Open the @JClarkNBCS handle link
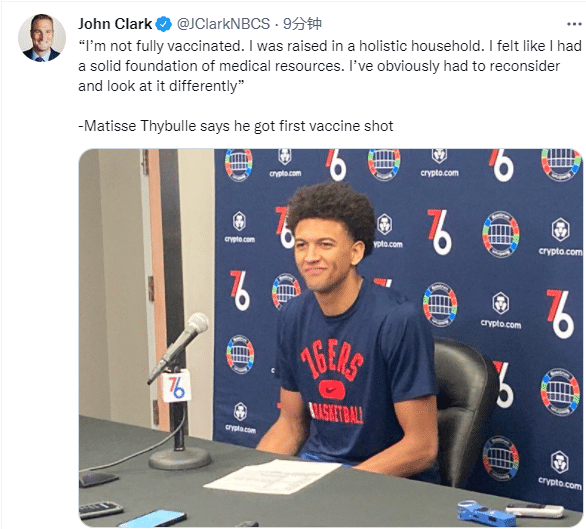 coord(223,24)
